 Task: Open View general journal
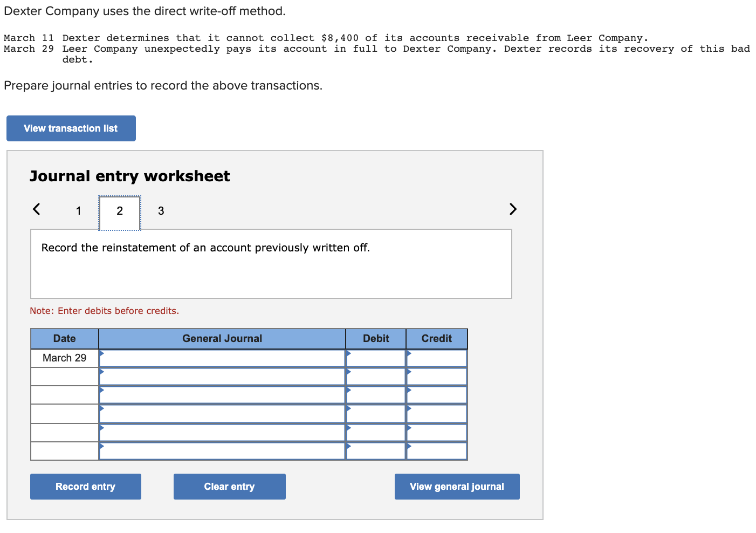[x=457, y=487]
